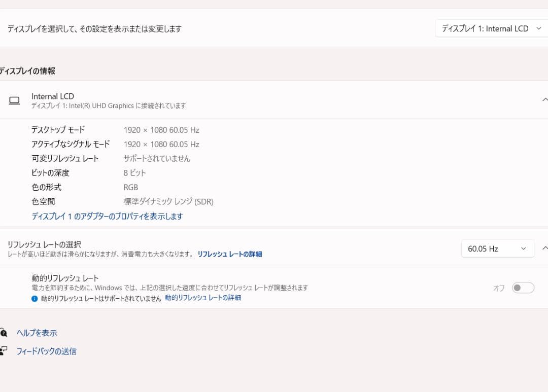This screenshot has height=392, width=548.
Task: Click the デスクトップ モード resolution value
Action: click(x=161, y=130)
